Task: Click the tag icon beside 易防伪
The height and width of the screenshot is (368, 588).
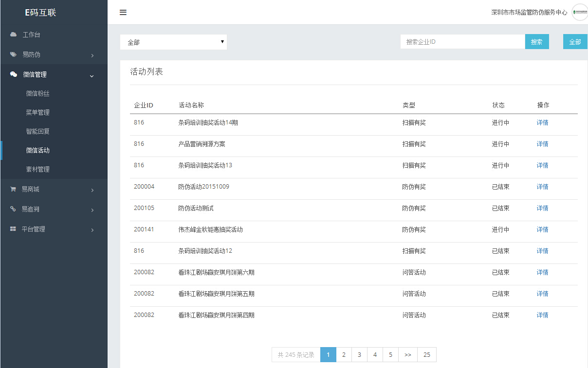Action: [14, 54]
